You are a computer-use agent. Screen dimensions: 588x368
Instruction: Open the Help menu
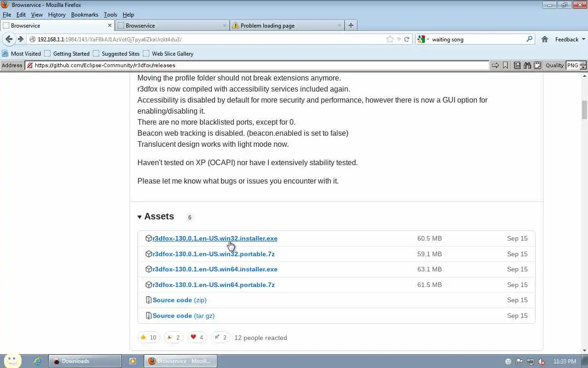[128, 15]
